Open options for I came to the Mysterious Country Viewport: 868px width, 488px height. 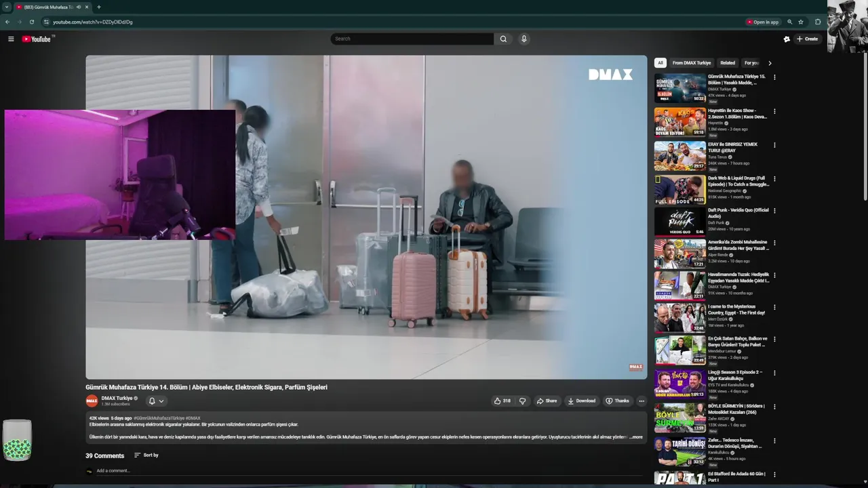click(x=774, y=307)
